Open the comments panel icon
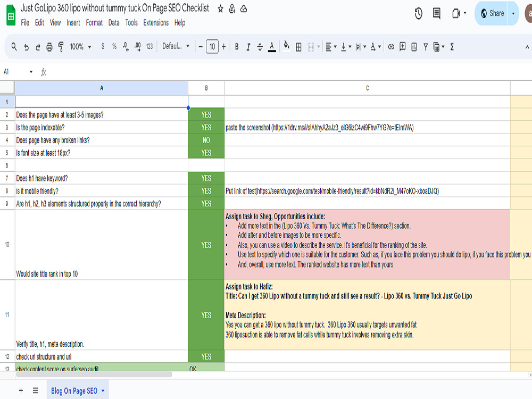The image size is (532, 399). (x=437, y=14)
